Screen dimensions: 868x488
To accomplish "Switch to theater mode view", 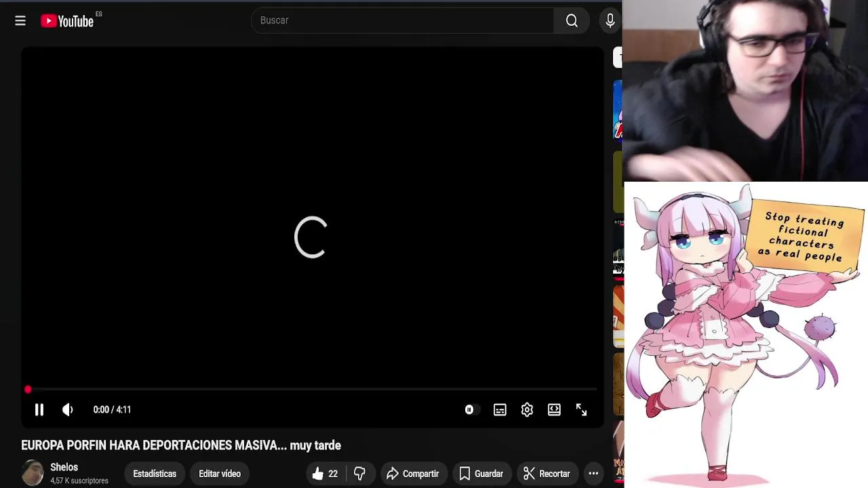I will (x=554, y=409).
